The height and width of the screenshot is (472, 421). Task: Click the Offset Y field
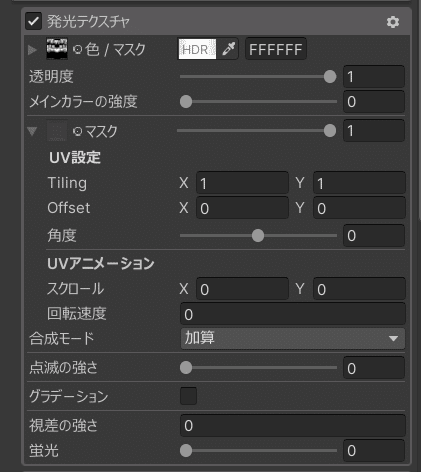point(359,208)
